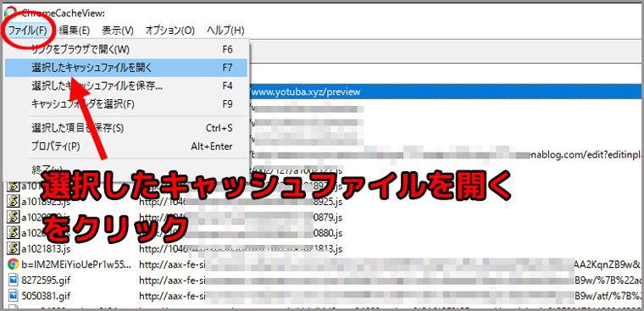Click the image icon beside 5050381.gif
The height and width of the screenshot is (311, 644).
pos(14,296)
